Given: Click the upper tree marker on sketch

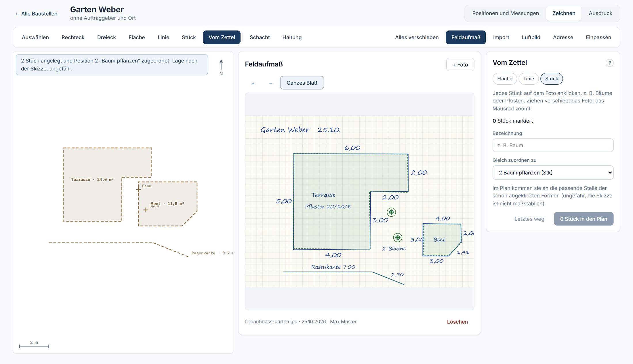Looking at the screenshot, I should [x=391, y=212].
